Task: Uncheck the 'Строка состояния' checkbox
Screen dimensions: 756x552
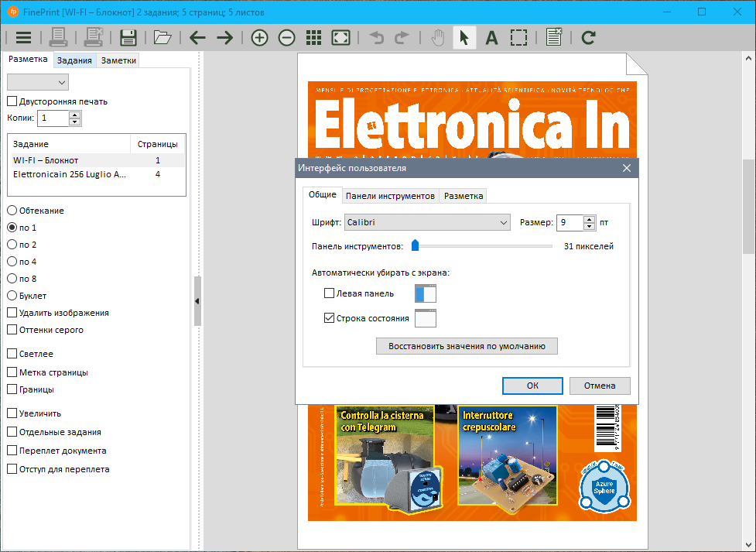Action: tap(330, 318)
